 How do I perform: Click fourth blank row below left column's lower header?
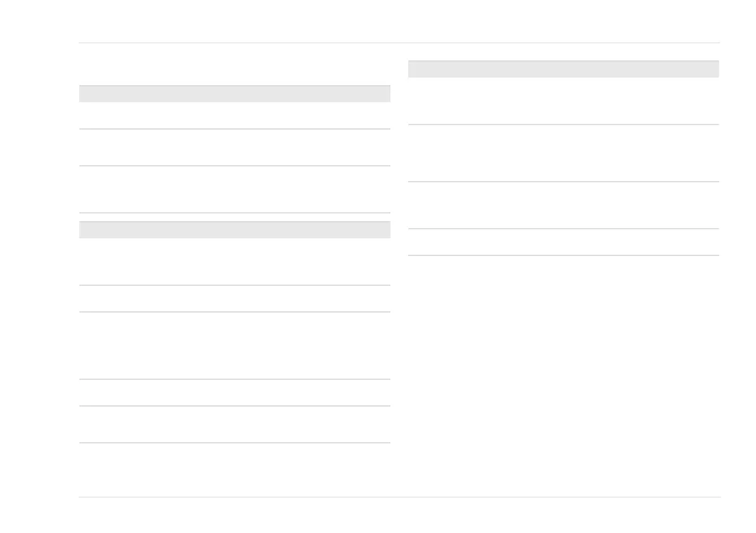pyautogui.click(x=234, y=393)
